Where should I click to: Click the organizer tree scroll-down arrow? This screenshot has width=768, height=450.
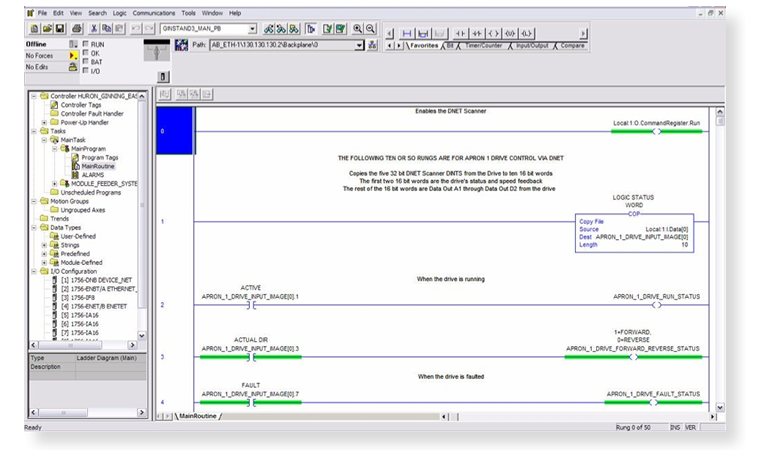coord(142,336)
